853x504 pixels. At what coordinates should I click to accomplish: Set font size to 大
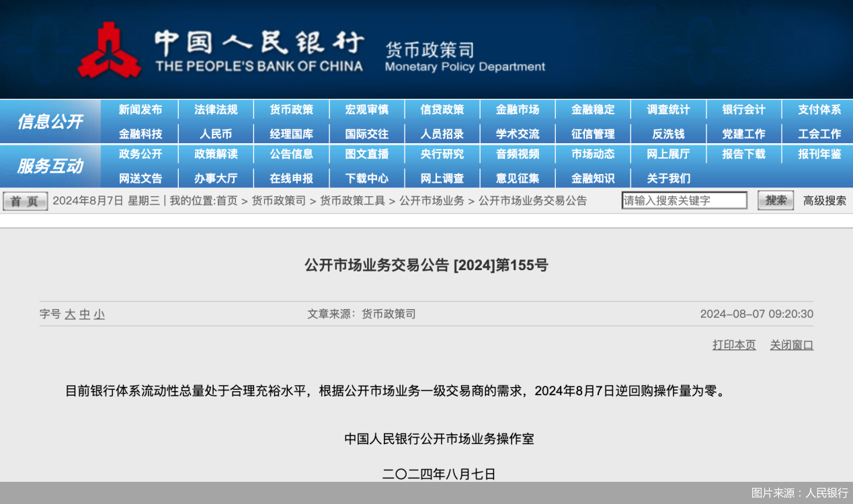point(70,314)
